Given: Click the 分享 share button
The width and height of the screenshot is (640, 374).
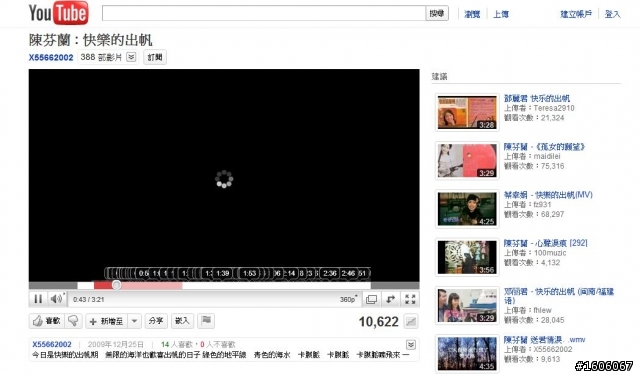Looking at the screenshot, I should point(156,321).
